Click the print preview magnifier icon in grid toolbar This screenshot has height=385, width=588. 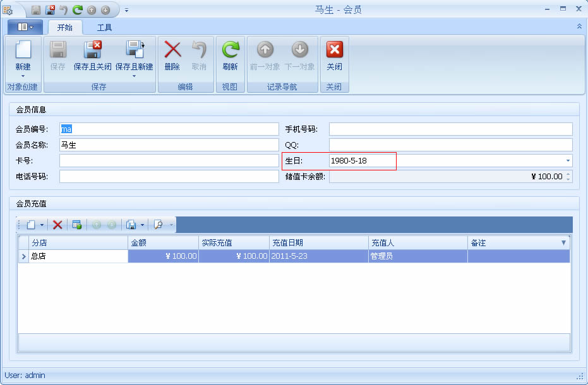[x=158, y=225]
